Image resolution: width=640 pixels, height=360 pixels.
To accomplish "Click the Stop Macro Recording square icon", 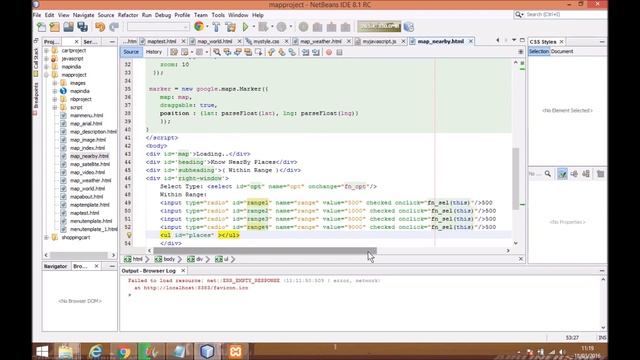I will 339,52.
